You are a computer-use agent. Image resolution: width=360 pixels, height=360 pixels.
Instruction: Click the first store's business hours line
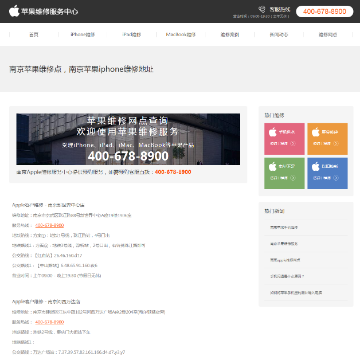point(57,276)
